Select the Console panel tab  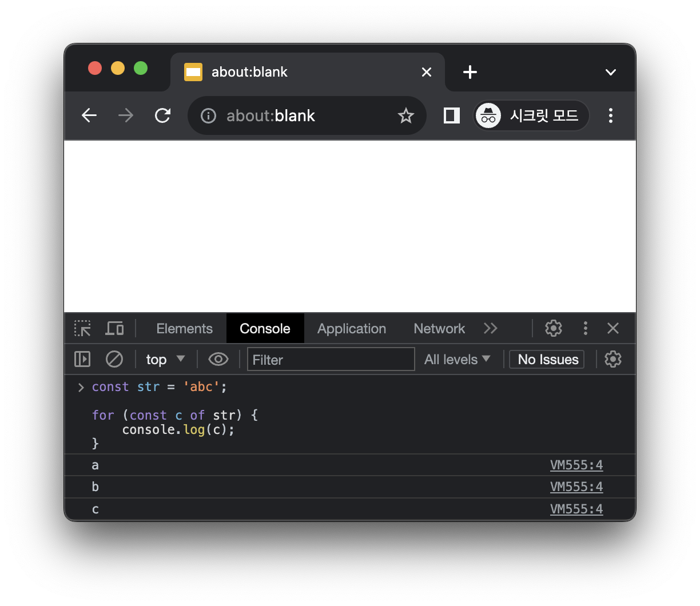pyautogui.click(x=265, y=329)
